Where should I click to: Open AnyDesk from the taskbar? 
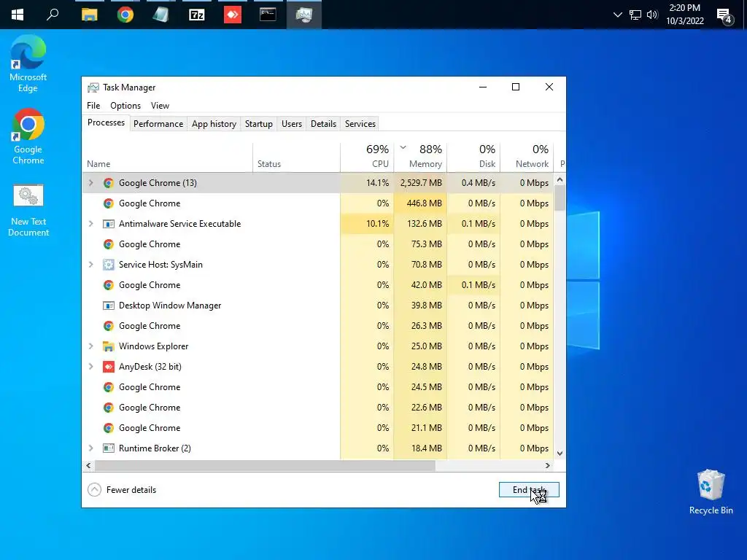click(x=233, y=15)
